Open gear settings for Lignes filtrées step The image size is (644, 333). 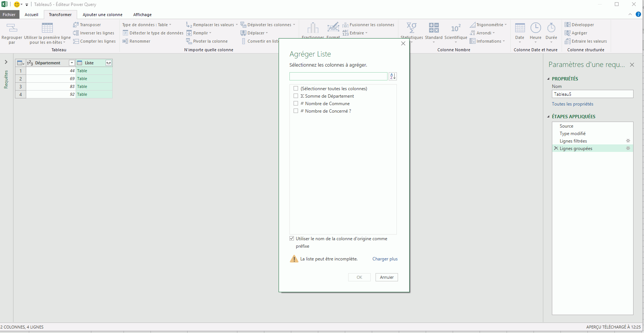point(628,141)
